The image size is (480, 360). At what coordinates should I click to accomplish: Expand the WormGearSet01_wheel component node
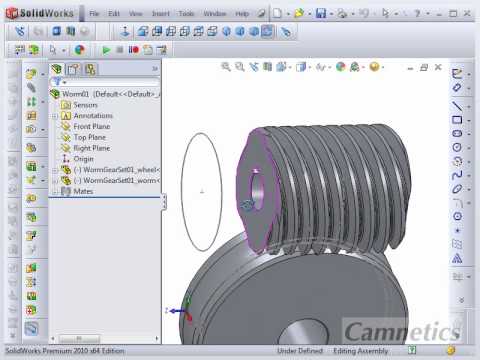[55, 170]
